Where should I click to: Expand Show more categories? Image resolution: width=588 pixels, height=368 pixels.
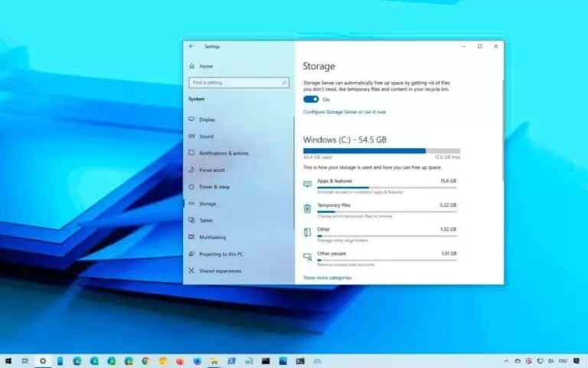(327, 278)
